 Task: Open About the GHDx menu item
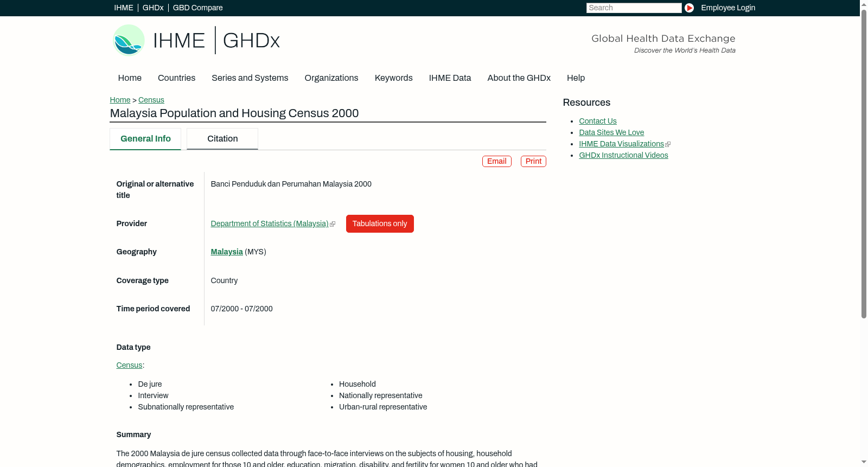[x=519, y=78]
